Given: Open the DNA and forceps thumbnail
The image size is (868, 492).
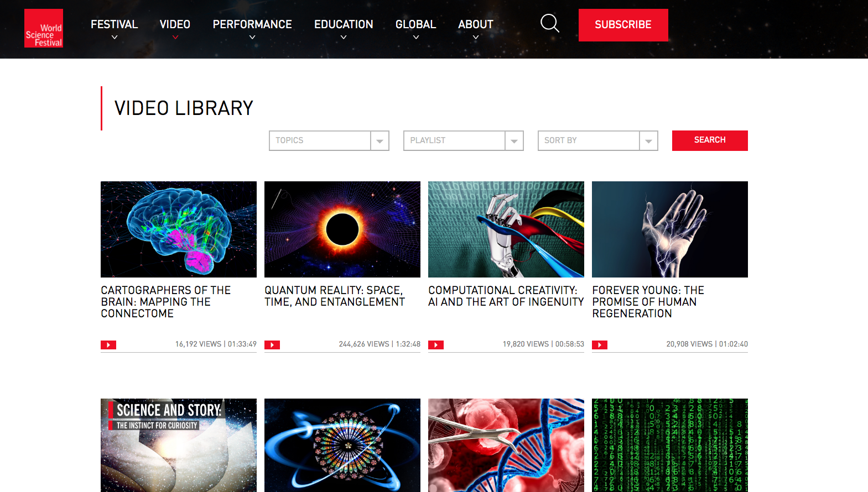Looking at the screenshot, I should (506, 445).
